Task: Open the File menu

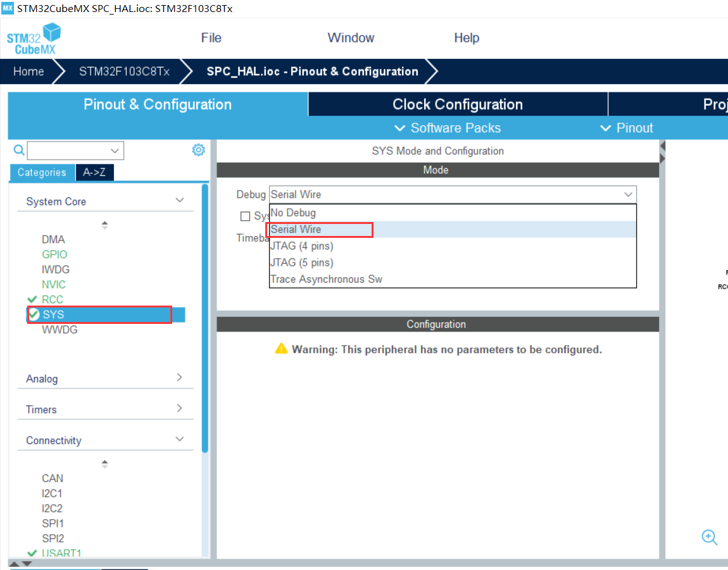Action: click(x=211, y=37)
